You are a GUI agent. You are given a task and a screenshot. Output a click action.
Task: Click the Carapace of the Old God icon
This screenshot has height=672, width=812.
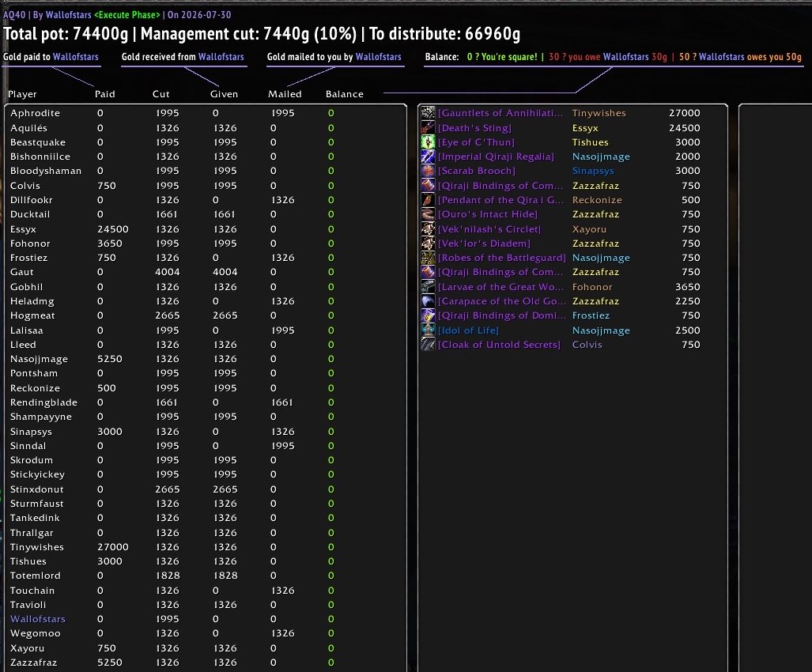pyautogui.click(x=428, y=301)
